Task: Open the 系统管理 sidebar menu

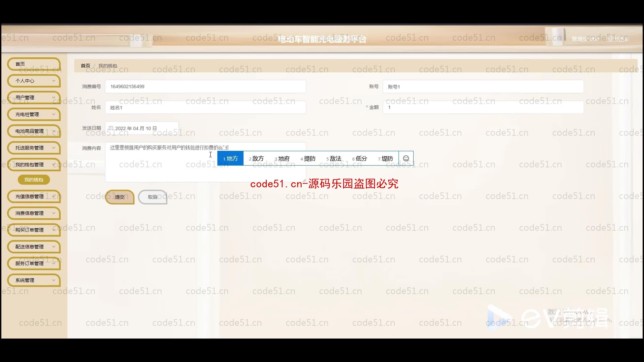Action: click(x=34, y=280)
